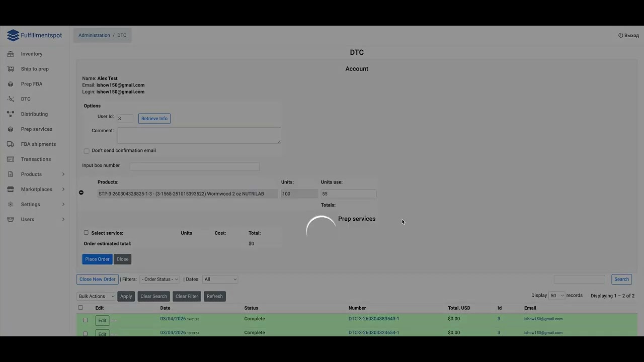
Task: Click the Settings gear icon
Action: point(11,205)
